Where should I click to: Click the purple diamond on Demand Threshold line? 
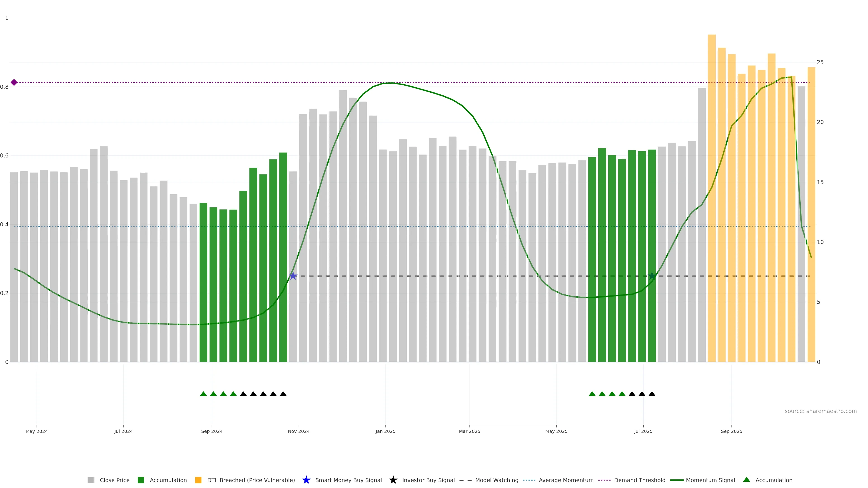(x=14, y=82)
